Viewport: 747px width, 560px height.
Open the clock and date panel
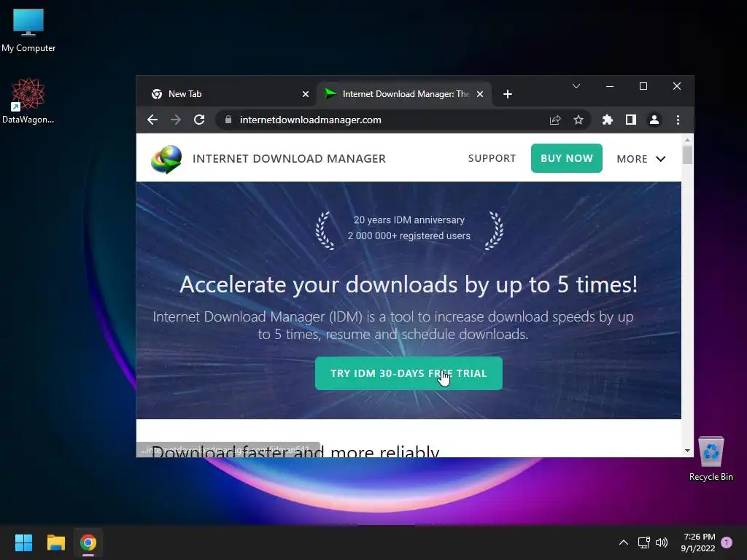click(x=698, y=542)
